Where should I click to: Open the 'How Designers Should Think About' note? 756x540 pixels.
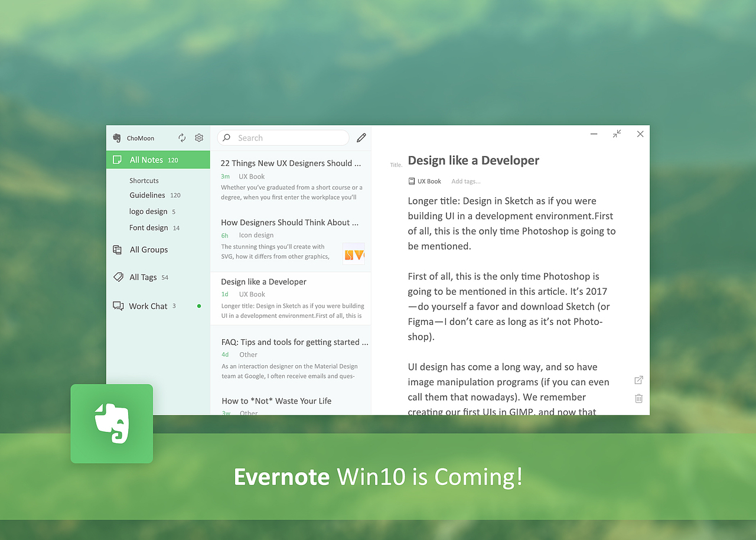click(x=291, y=242)
